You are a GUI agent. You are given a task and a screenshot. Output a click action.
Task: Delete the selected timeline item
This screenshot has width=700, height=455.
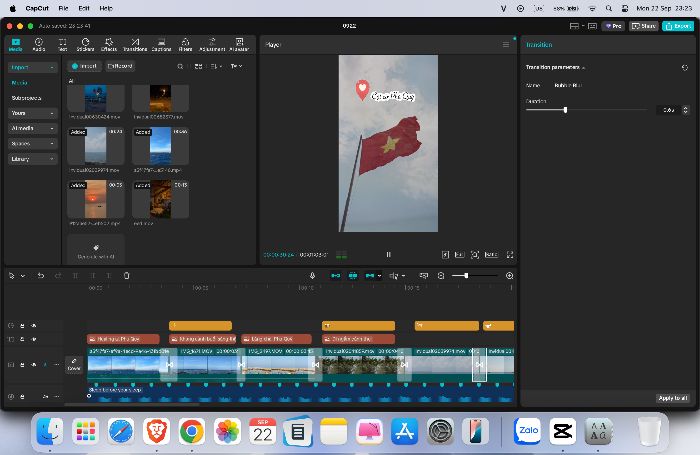127,276
